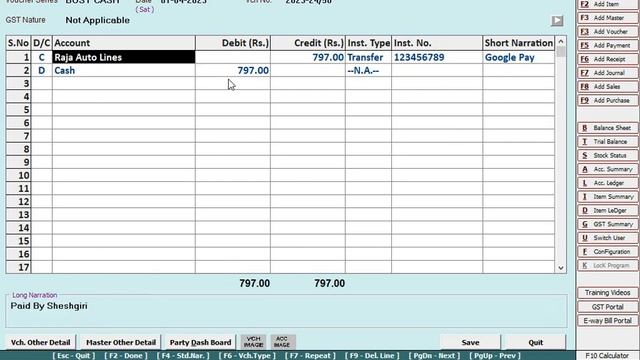640x360 pixels.
Task: Click the Account column header
Action: [124, 43]
